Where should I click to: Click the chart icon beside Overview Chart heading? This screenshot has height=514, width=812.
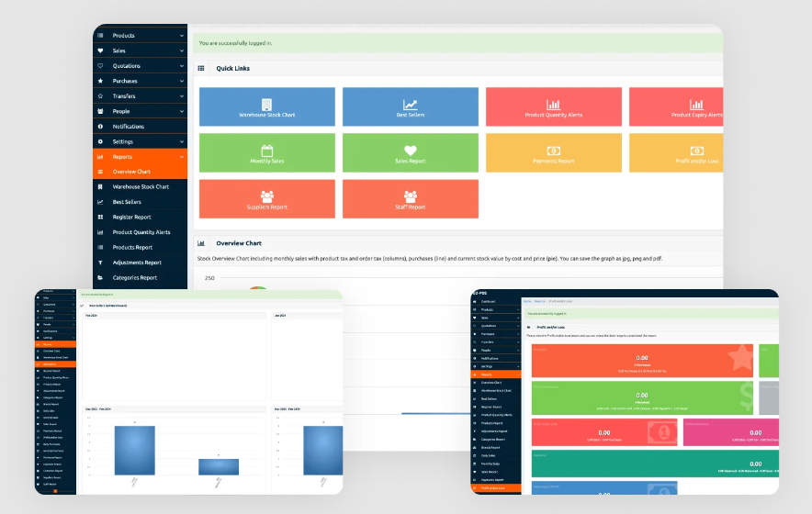click(x=201, y=242)
